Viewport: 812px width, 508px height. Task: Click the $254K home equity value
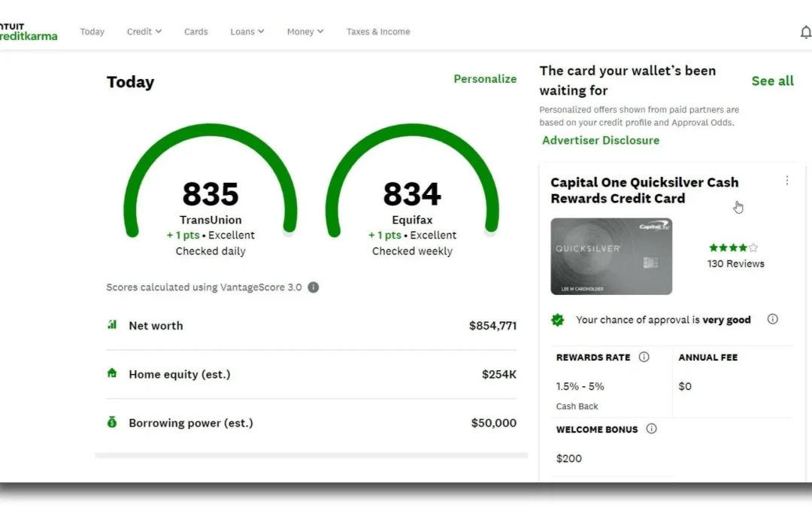498,374
